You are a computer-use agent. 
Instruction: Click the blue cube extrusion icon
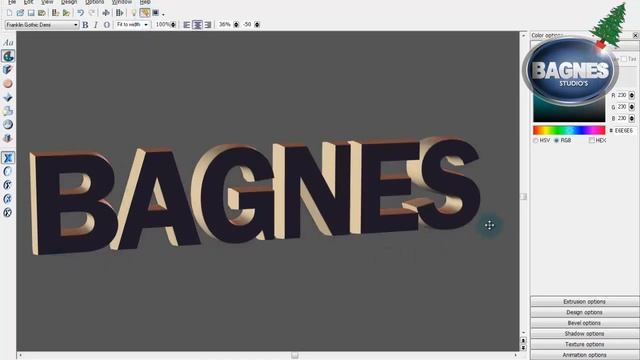8,70
